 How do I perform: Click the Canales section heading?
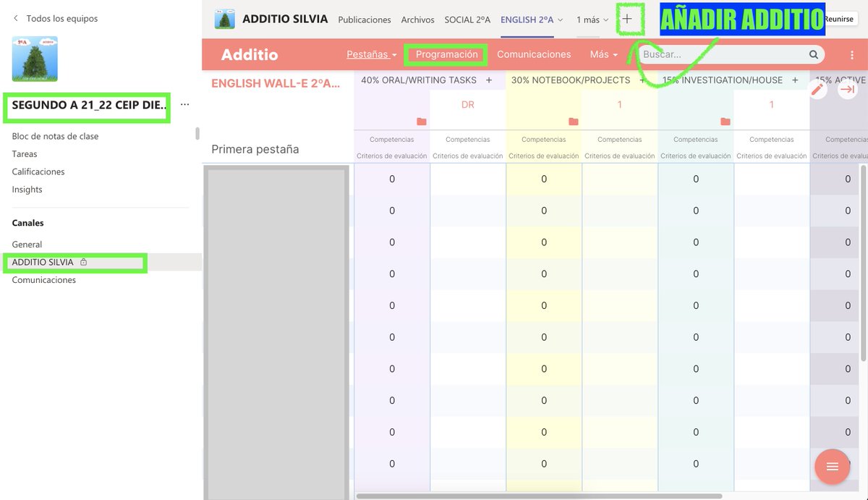tap(28, 223)
